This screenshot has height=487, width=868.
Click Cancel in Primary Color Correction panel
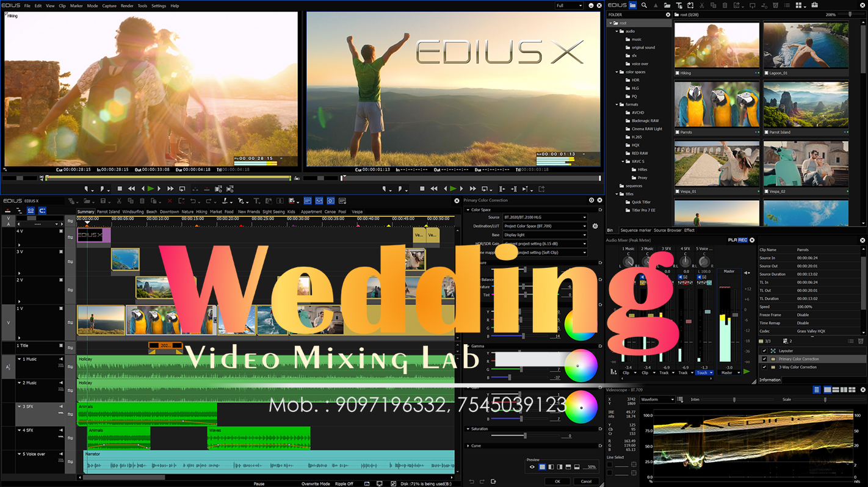(585, 481)
